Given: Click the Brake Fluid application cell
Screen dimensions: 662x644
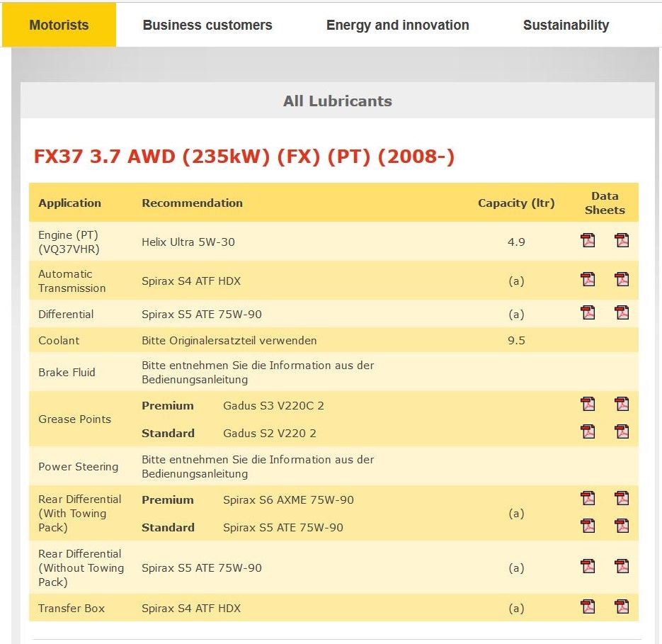Looking at the screenshot, I should 67,372.
